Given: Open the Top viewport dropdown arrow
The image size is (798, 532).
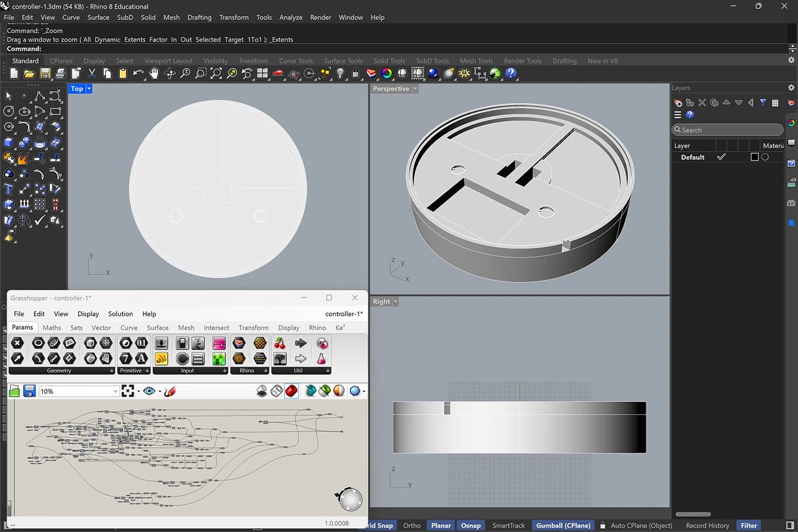Looking at the screenshot, I should tap(89, 89).
